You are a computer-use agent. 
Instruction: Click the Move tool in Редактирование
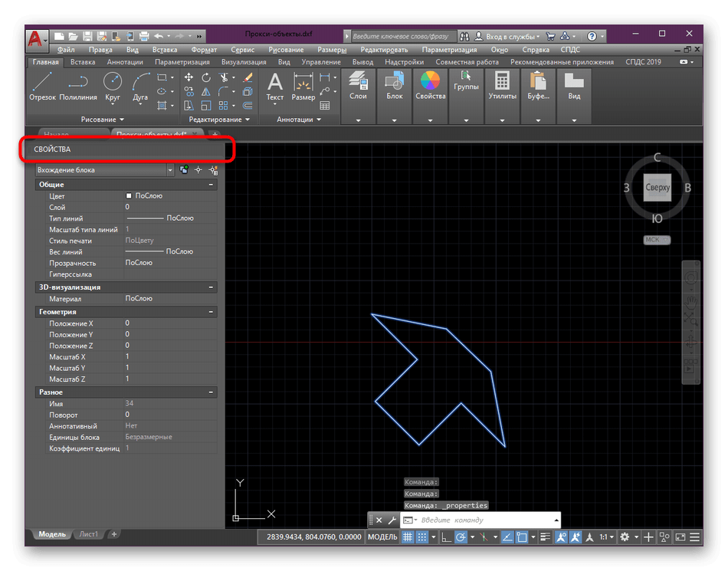pos(189,77)
